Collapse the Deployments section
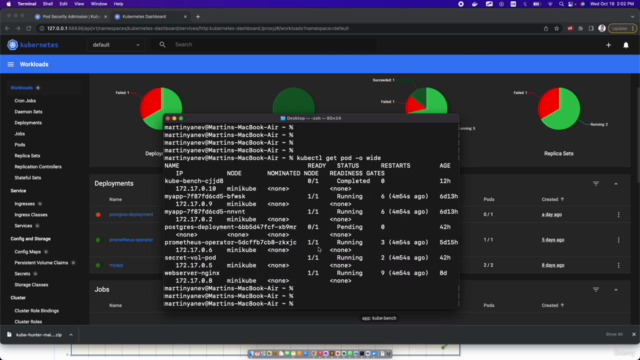The image size is (640, 360). point(616,184)
